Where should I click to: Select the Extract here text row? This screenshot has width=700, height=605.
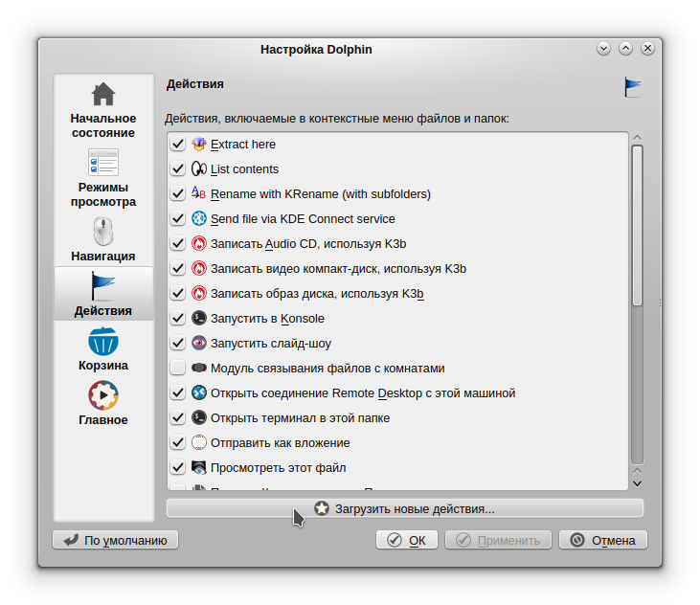click(x=243, y=145)
